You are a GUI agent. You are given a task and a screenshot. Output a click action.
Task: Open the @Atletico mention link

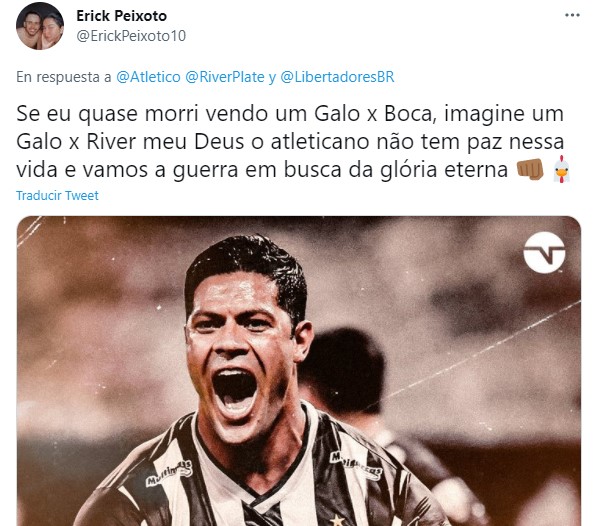148,77
